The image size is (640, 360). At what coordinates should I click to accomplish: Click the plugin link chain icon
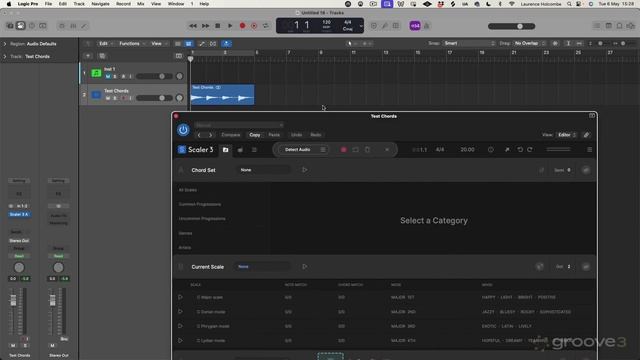coord(587,135)
